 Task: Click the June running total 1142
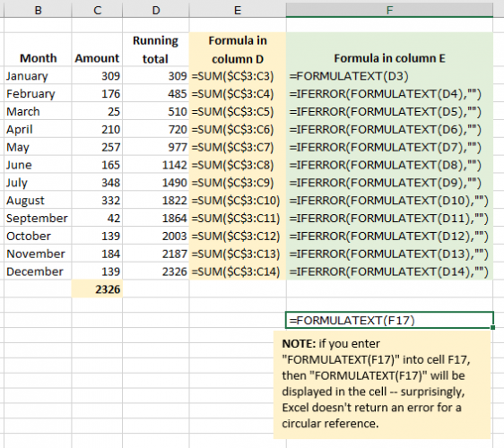[156, 165]
